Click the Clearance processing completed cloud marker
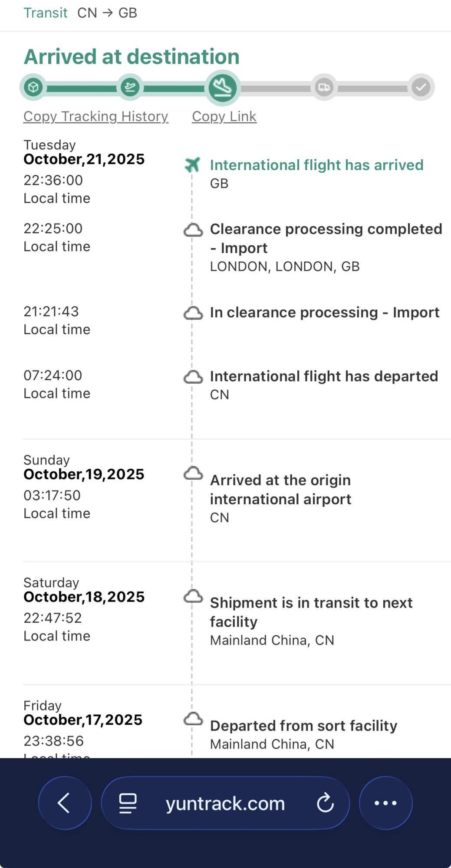Screen dimensions: 451x868 (193, 230)
